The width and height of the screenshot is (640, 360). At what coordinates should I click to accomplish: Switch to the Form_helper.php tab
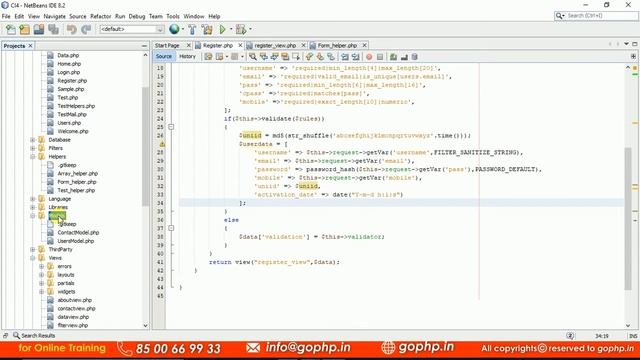coord(337,45)
